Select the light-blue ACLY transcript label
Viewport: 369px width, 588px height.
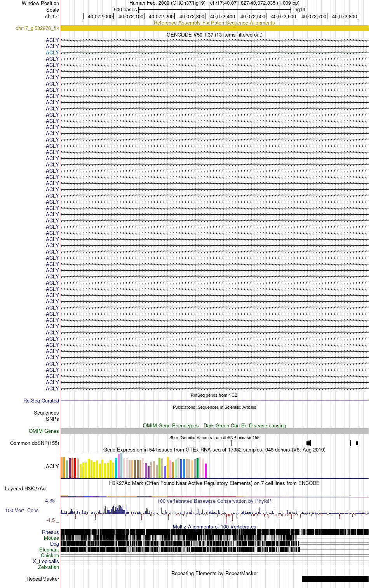52,52
